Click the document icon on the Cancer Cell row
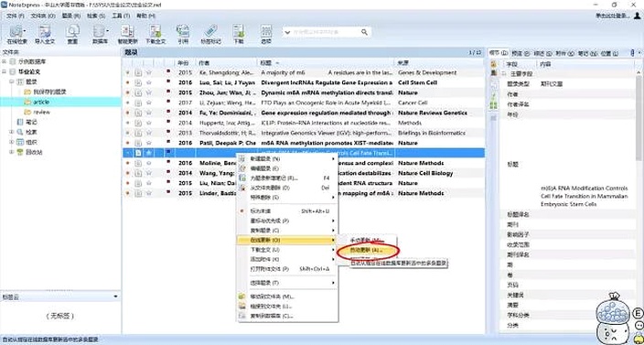This screenshot has height=345, width=644. 138,102
